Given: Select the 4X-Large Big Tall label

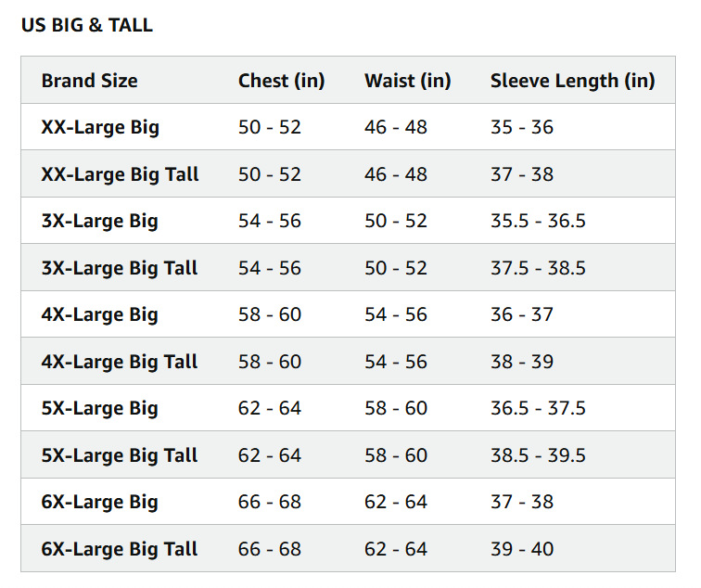Looking at the screenshot, I should click(120, 362).
